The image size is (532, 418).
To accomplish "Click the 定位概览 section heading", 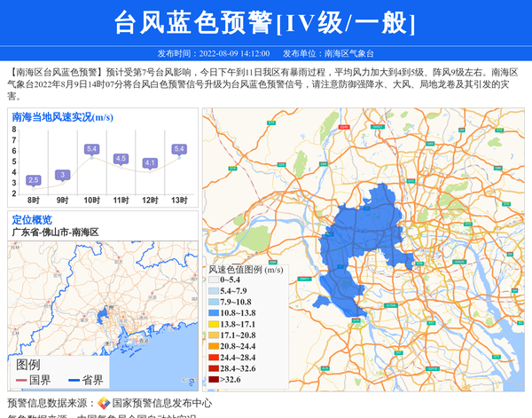I will (32, 219).
